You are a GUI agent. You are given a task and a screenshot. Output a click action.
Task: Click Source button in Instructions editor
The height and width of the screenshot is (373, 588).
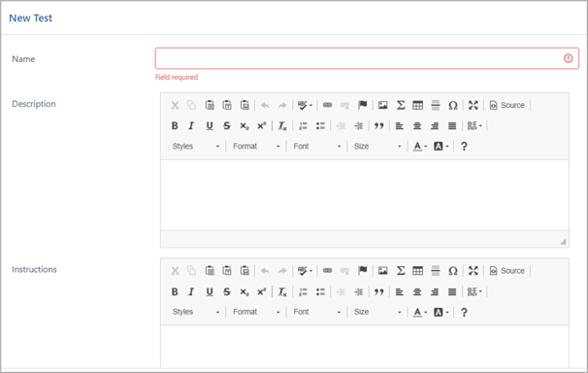coord(507,271)
